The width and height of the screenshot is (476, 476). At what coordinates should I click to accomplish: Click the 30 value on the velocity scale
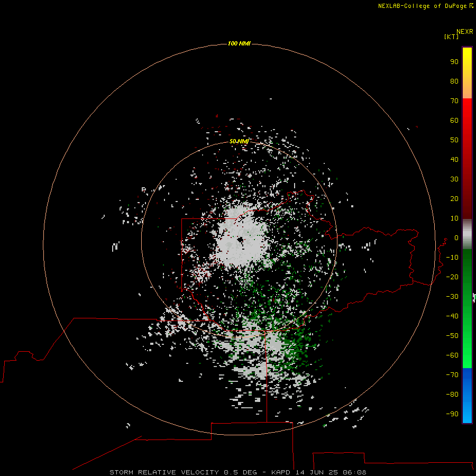(454, 179)
